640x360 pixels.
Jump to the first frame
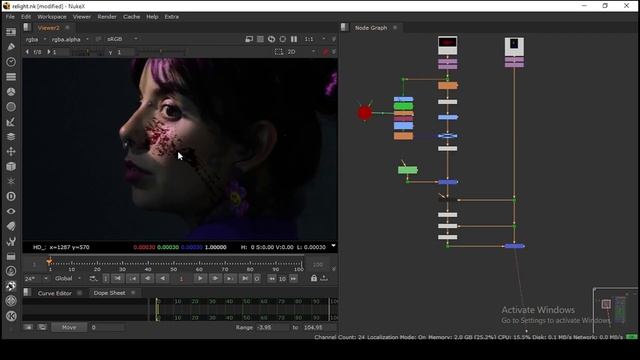tap(118, 278)
